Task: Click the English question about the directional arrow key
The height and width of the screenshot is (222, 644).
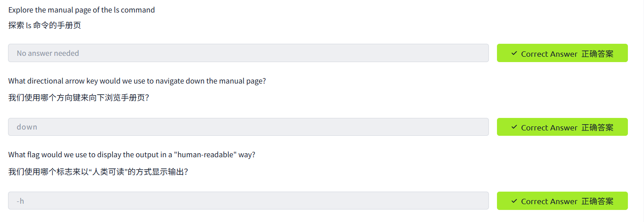Action: (137, 81)
